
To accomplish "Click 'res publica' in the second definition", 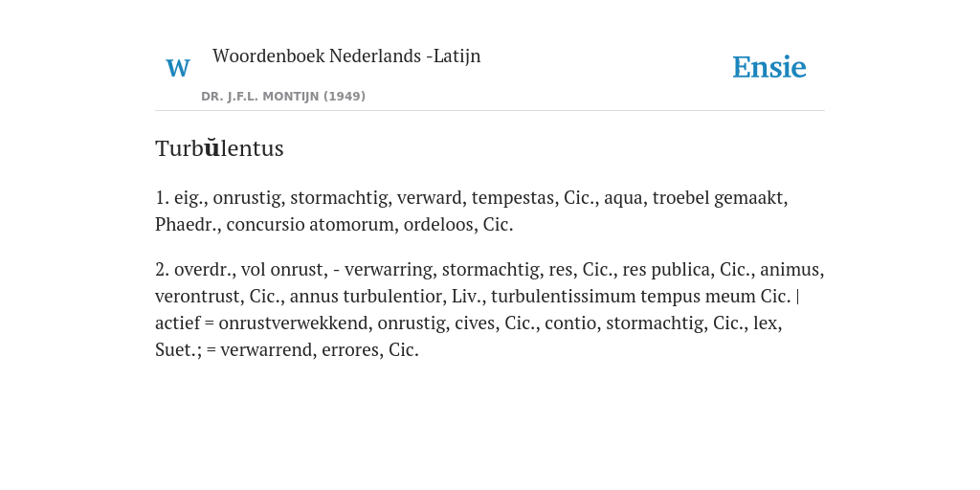I will [x=666, y=269].
